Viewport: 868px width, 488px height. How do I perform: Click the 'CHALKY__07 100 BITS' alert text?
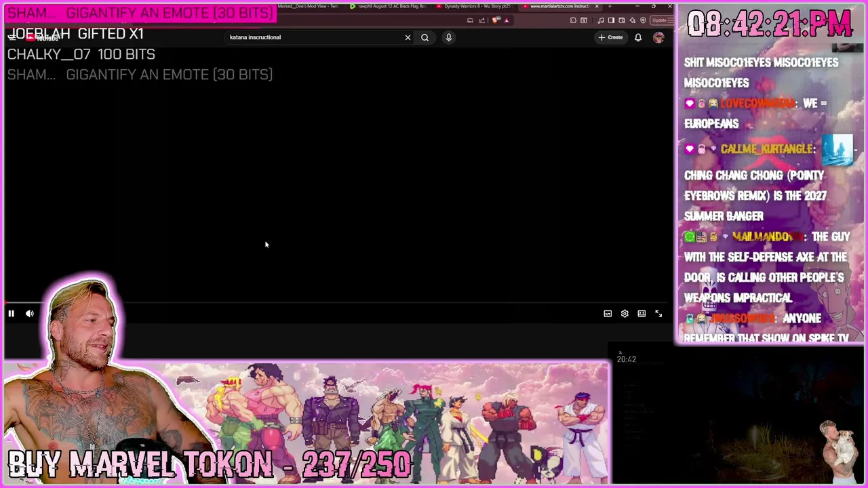pos(81,54)
